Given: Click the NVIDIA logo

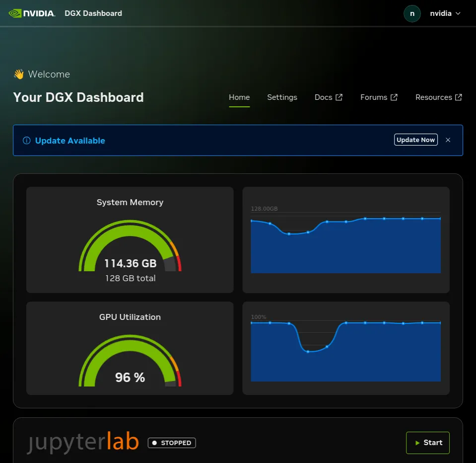Looking at the screenshot, I should (32, 13).
